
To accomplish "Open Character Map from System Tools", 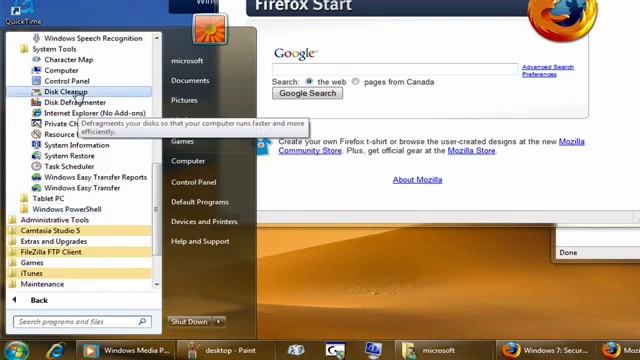I will coord(69,60).
